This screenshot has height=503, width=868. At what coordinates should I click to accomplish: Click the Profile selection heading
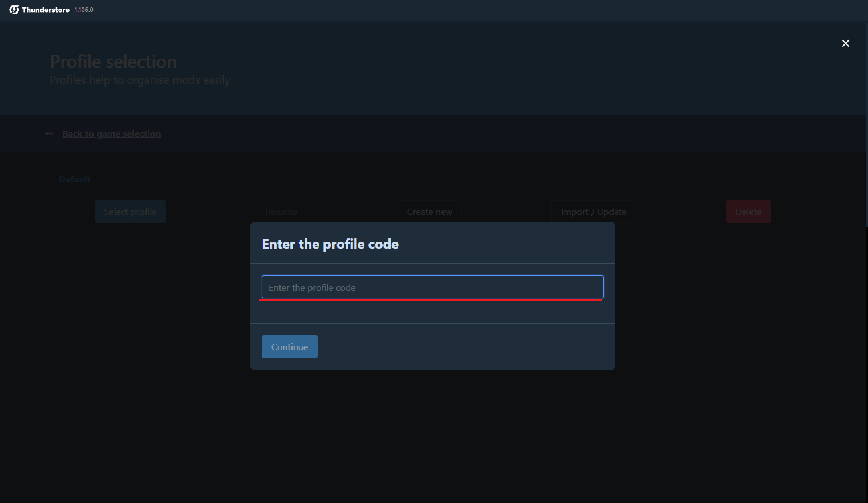(x=113, y=62)
